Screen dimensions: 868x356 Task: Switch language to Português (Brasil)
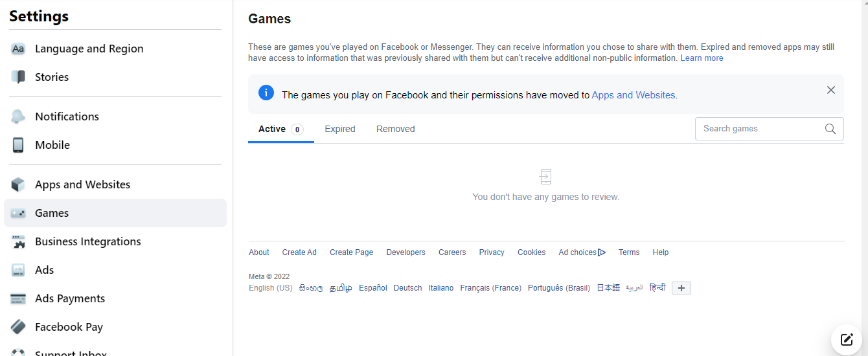coord(559,288)
